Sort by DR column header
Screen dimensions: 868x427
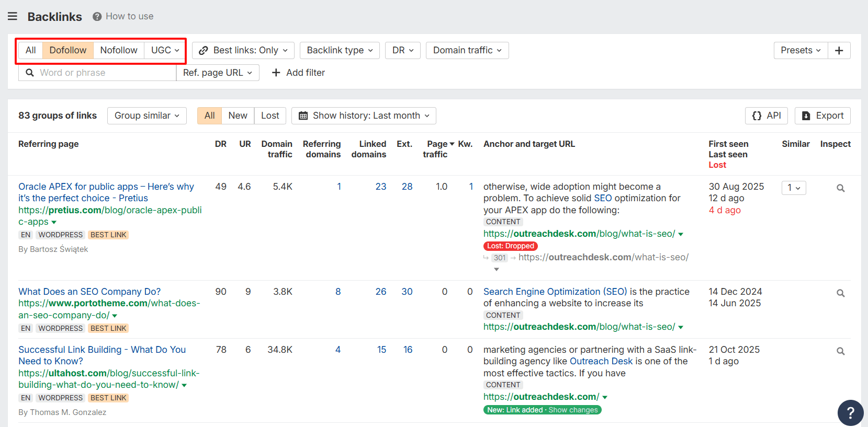click(x=221, y=144)
